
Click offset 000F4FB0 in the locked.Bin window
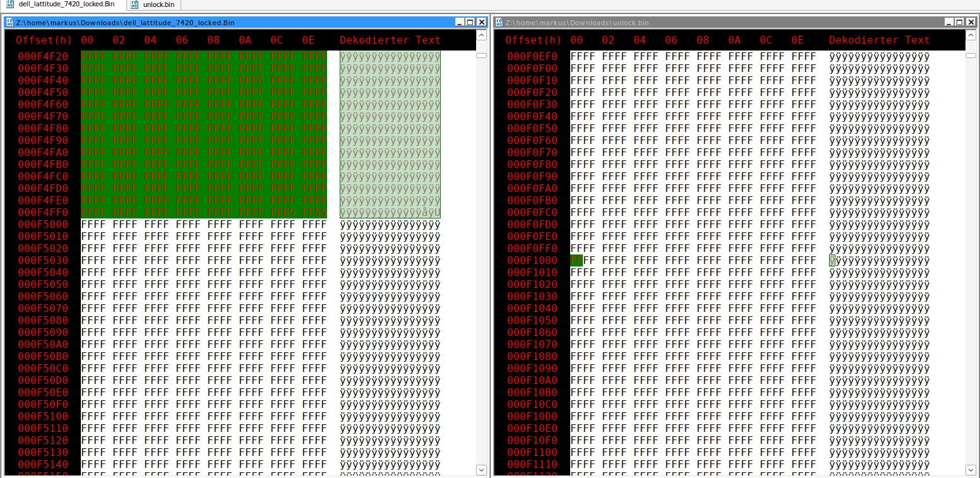pos(43,165)
